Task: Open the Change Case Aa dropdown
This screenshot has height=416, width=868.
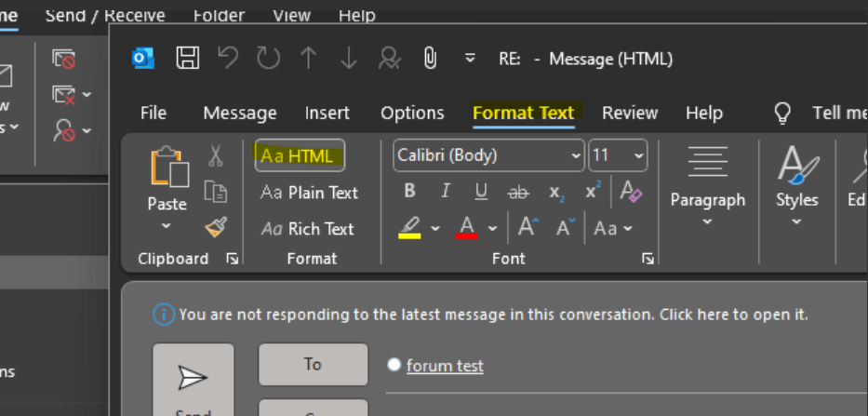Action: tap(613, 228)
